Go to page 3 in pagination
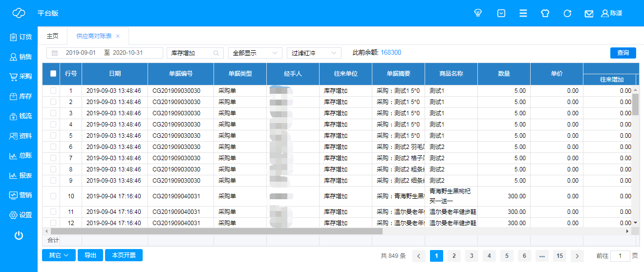 tap(472, 256)
